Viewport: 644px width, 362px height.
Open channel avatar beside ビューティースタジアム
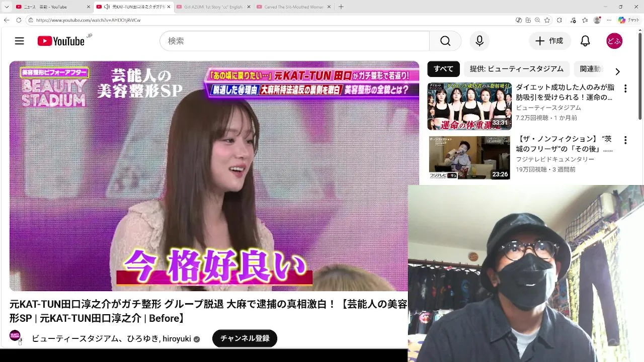15,335
